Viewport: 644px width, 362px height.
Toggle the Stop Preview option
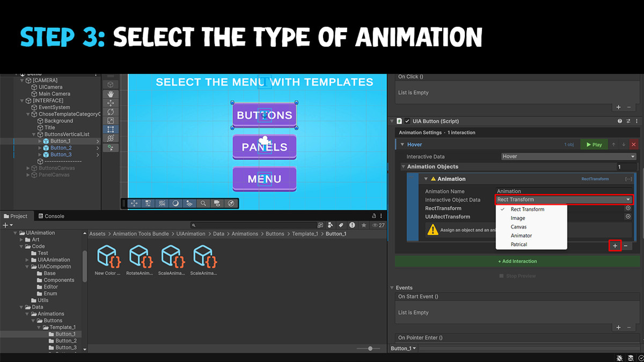(x=517, y=276)
